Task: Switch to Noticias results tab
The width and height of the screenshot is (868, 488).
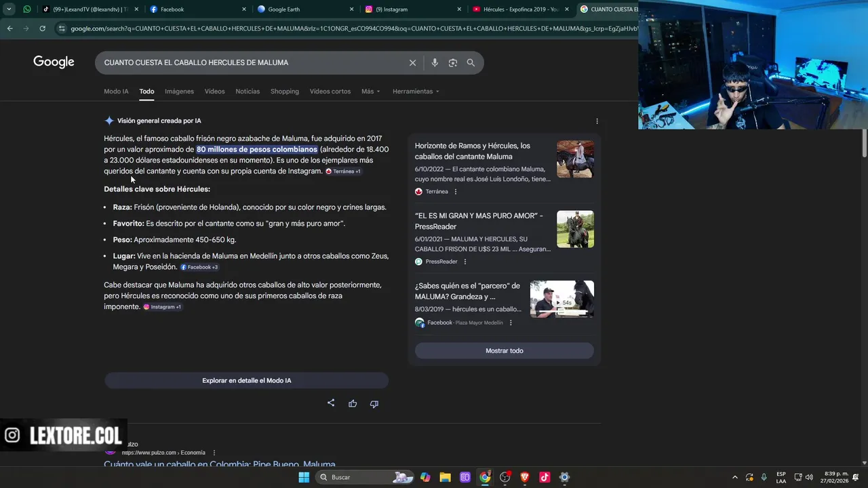Action: (248, 91)
